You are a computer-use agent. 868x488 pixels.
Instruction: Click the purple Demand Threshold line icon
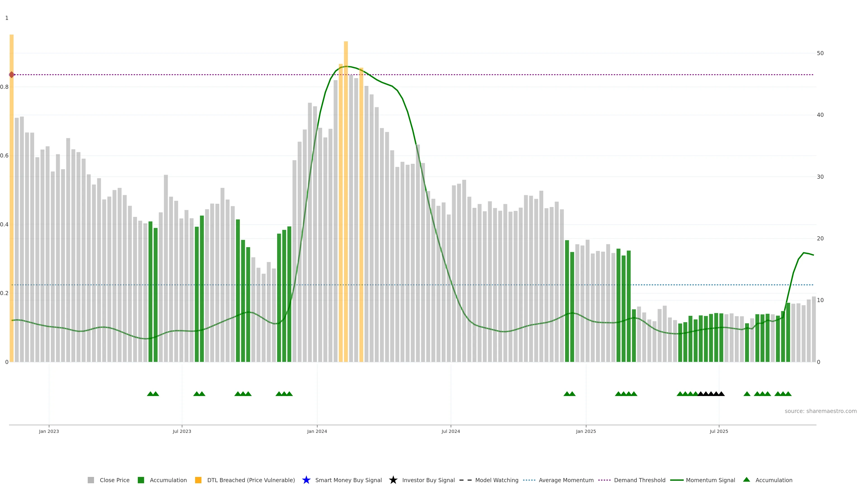coord(604,480)
